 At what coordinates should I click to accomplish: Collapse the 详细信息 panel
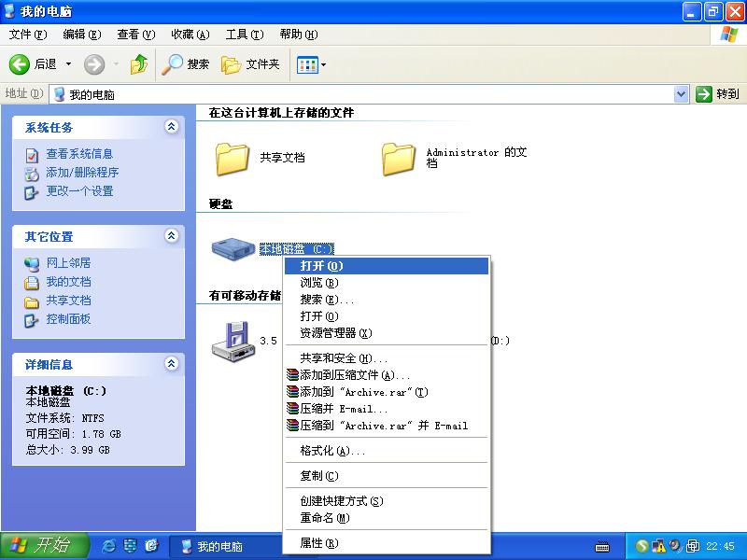[x=172, y=364]
